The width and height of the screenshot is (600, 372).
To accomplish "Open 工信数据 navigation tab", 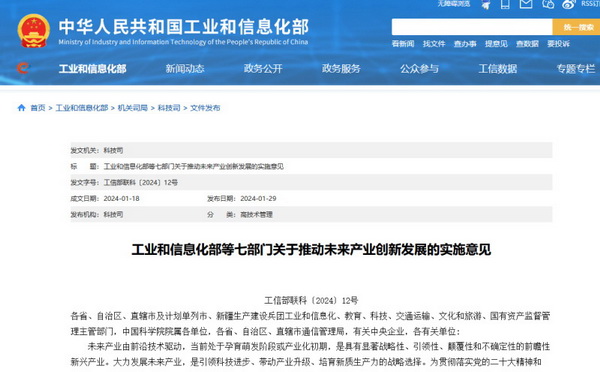I will click(498, 69).
